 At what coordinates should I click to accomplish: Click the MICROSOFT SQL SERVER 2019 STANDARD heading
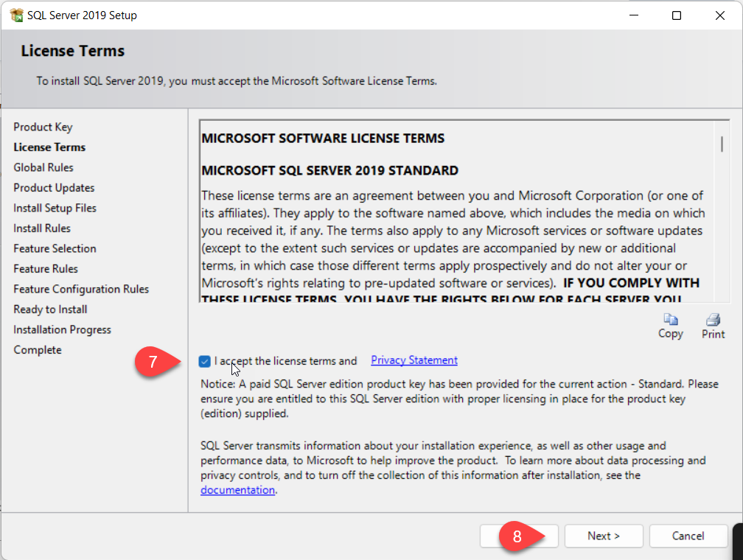(x=329, y=170)
